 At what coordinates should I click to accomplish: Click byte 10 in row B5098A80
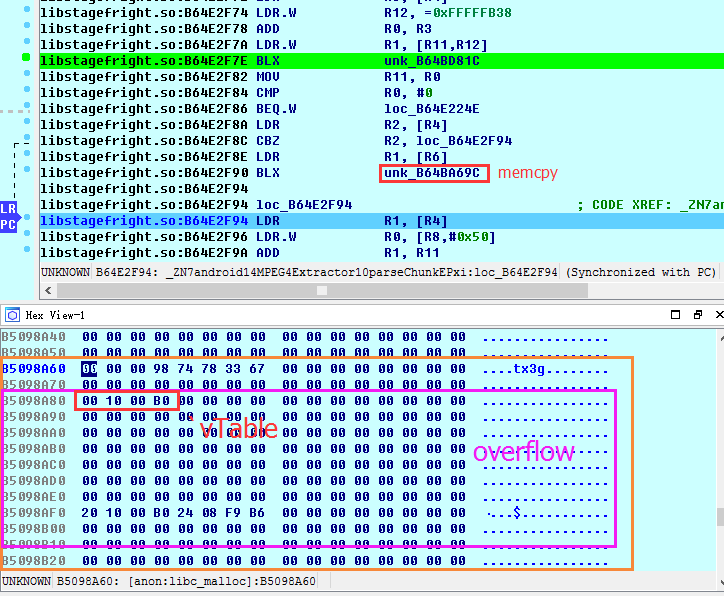(113, 401)
